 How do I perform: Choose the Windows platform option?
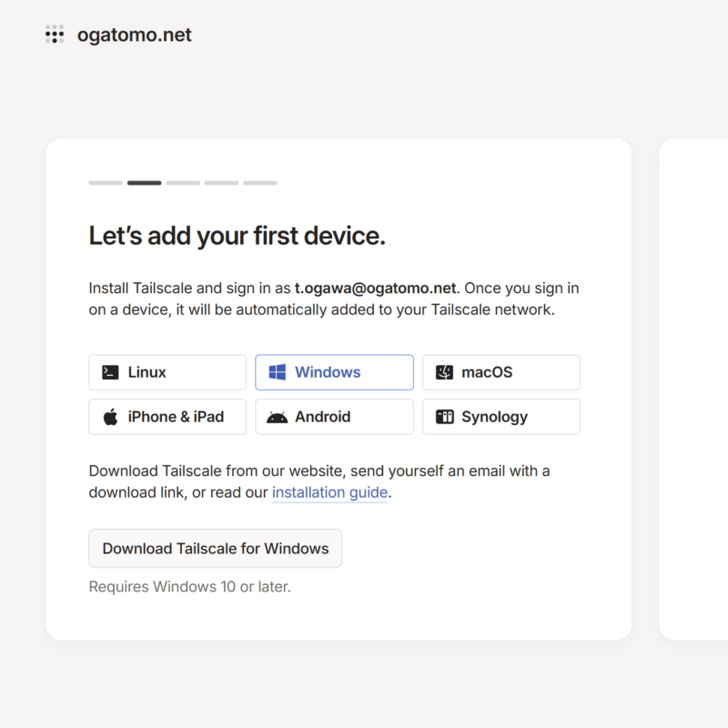[x=334, y=372]
